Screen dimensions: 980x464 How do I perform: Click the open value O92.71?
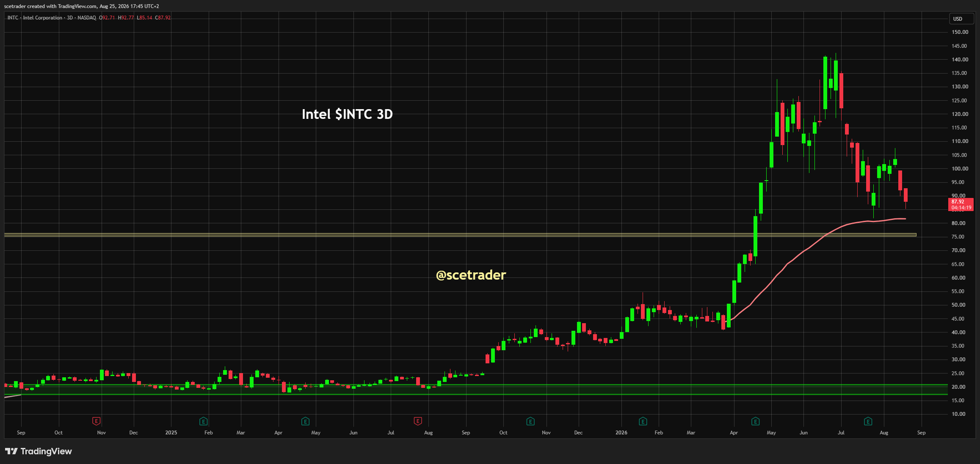tap(107, 18)
